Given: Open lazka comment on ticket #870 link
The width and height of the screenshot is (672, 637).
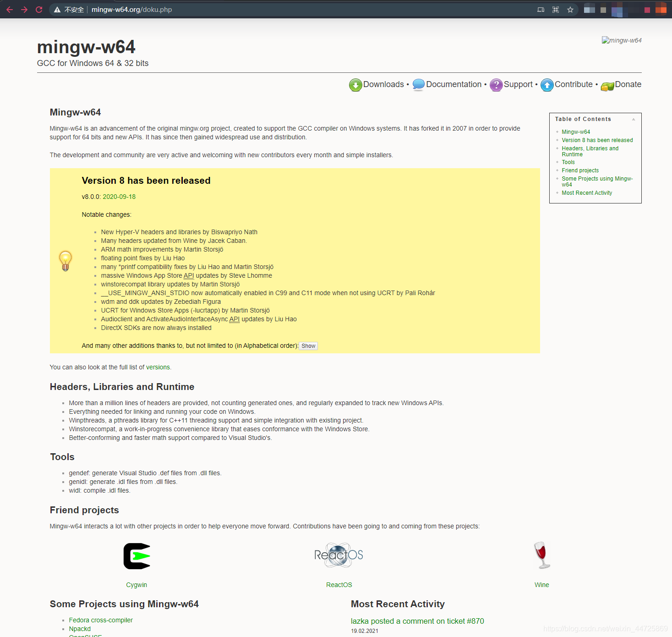Looking at the screenshot, I should click(417, 621).
